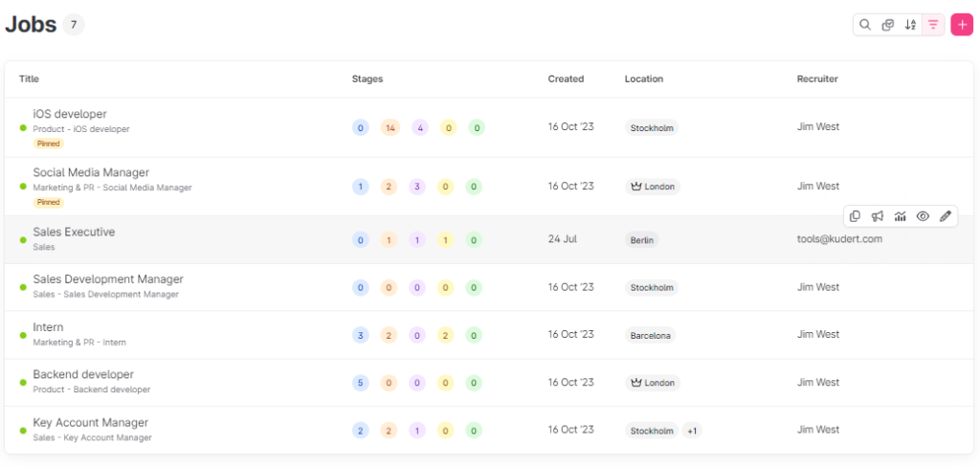Image resolution: width=980 pixels, height=467 pixels.
Task: Click the megaphone promote icon
Action: tap(878, 216)
